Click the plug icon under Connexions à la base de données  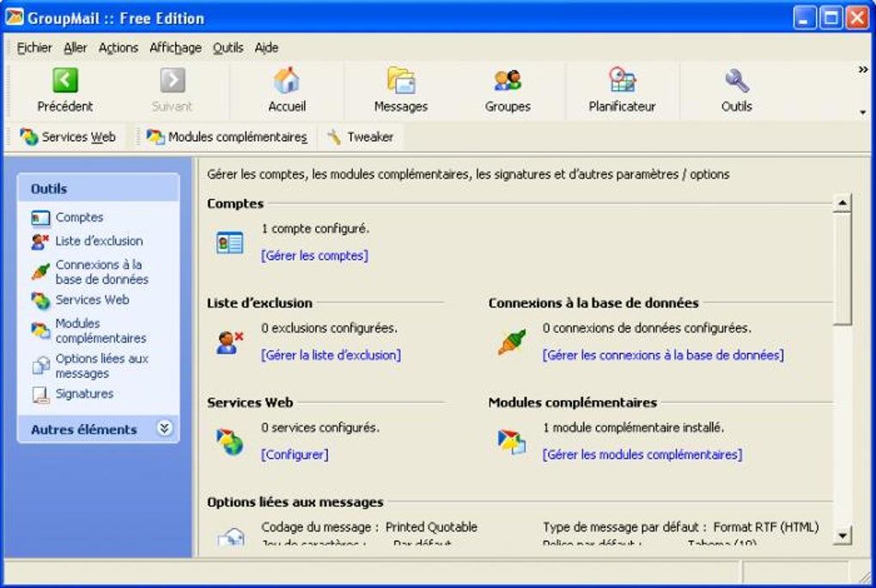[512, 342]
